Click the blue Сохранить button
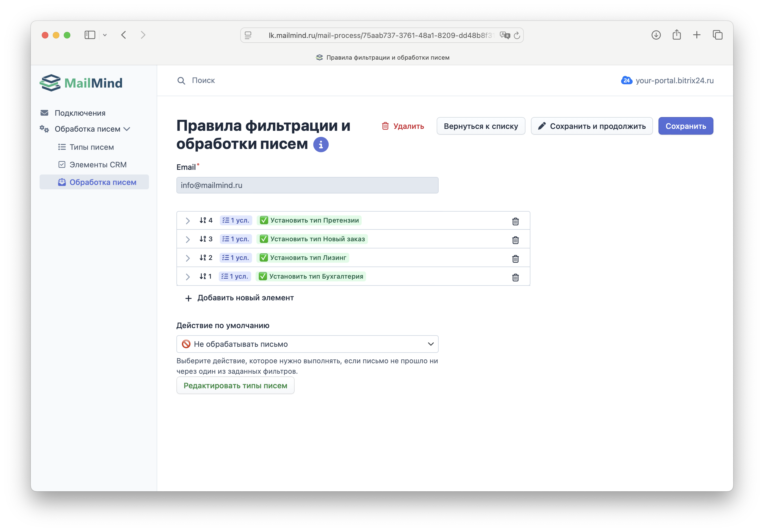Viewport: 764px width, 532px height. tap(685, 126)
